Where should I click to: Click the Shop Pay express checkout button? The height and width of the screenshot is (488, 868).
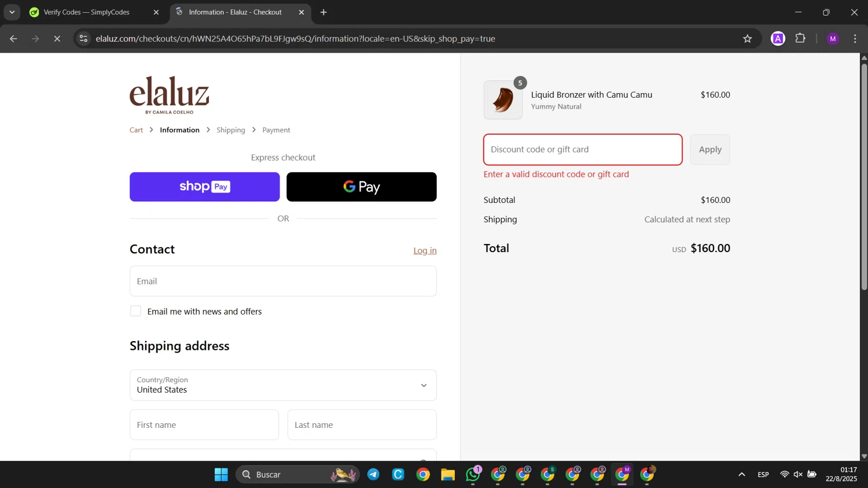click(x=204, y=187)
